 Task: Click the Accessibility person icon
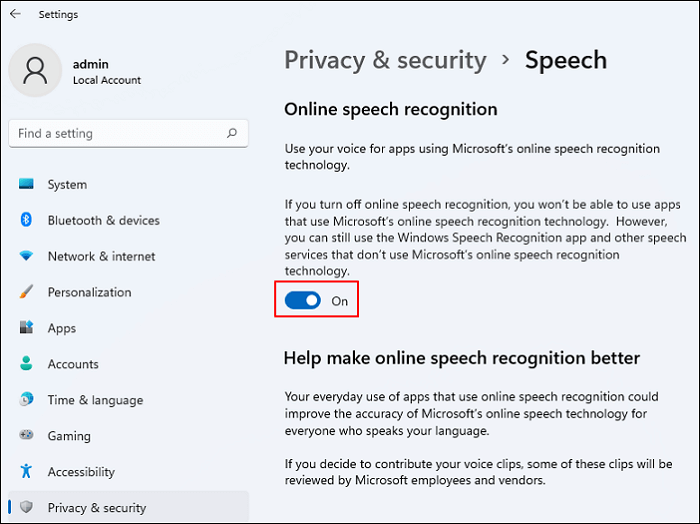27,472
